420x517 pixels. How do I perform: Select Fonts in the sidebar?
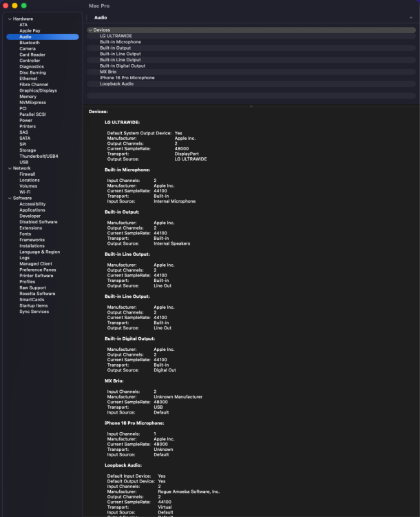tap(25, 234)
